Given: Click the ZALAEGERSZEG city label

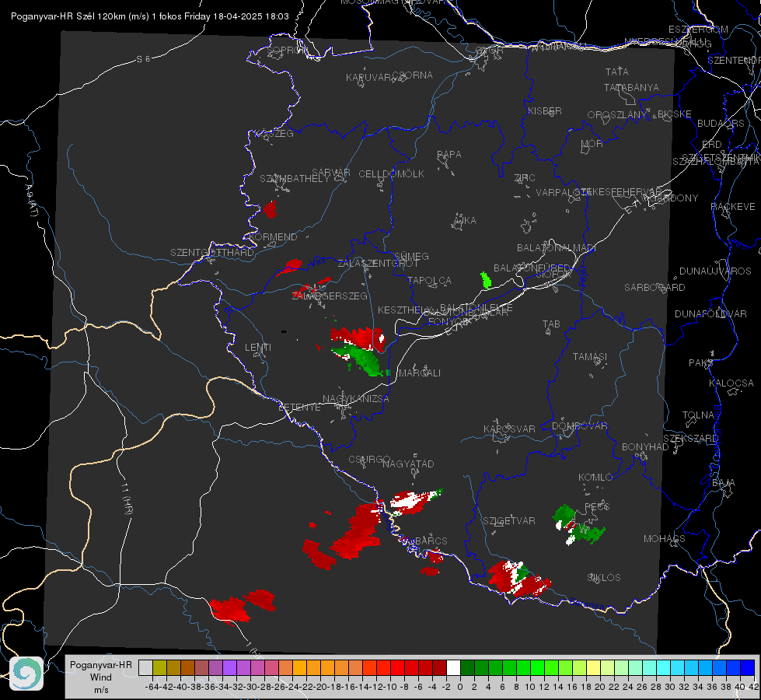Looking at the screenshot, I should pyautogui.click(x=330, y=296).
